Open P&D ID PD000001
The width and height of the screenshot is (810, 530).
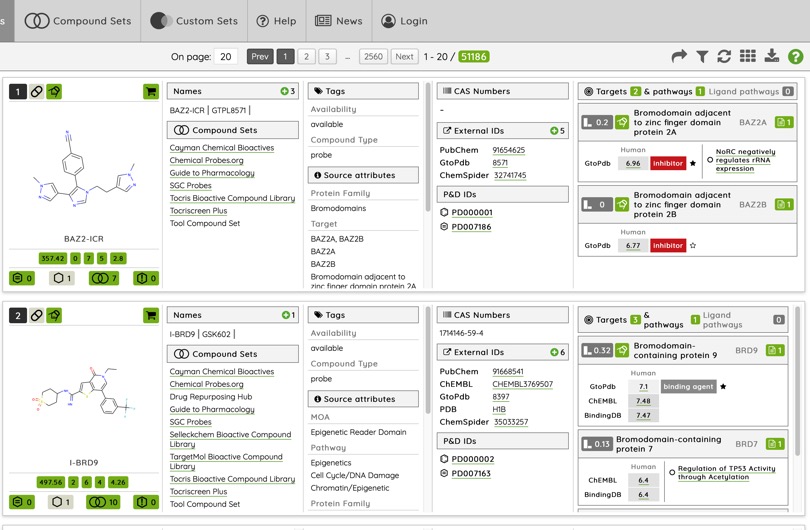[472, 212]
